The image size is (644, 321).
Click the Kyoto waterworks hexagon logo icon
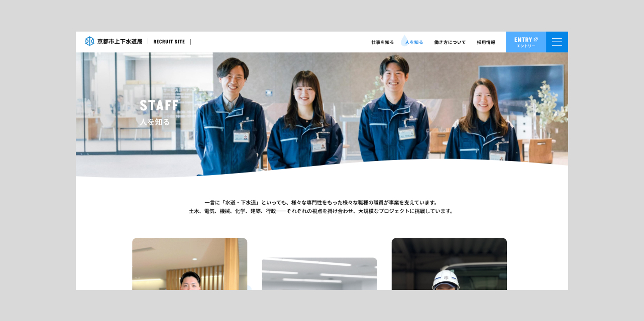[89, 42]
